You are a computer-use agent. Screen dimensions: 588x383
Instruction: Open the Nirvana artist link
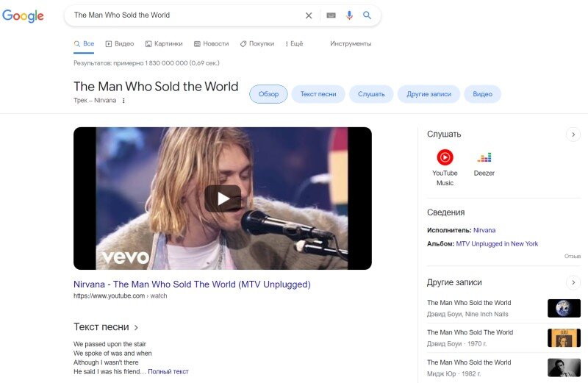click(484, 230)
